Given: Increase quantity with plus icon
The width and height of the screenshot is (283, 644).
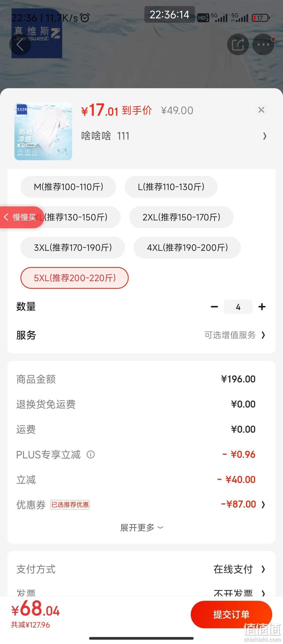Looking at the screenshot, I should 262,307.
